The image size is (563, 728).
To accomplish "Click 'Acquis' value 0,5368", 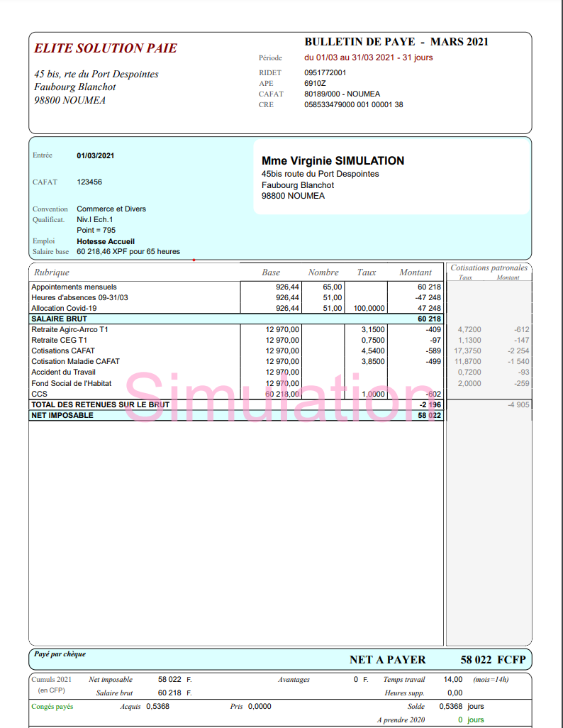I will (158, 707).
